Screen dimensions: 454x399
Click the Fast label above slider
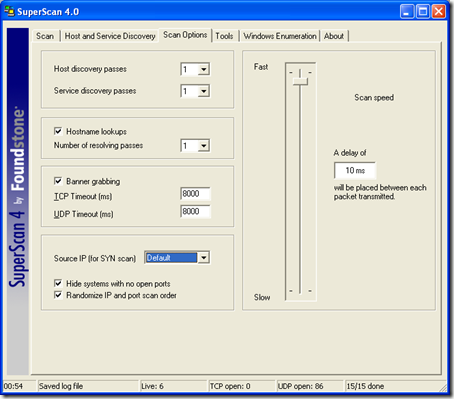[261, 67]
